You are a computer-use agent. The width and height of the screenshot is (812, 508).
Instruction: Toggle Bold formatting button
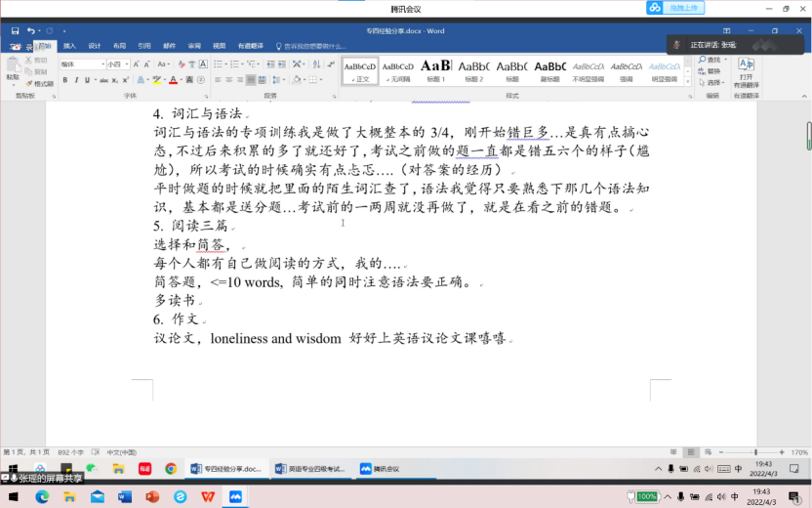[64, 80]
